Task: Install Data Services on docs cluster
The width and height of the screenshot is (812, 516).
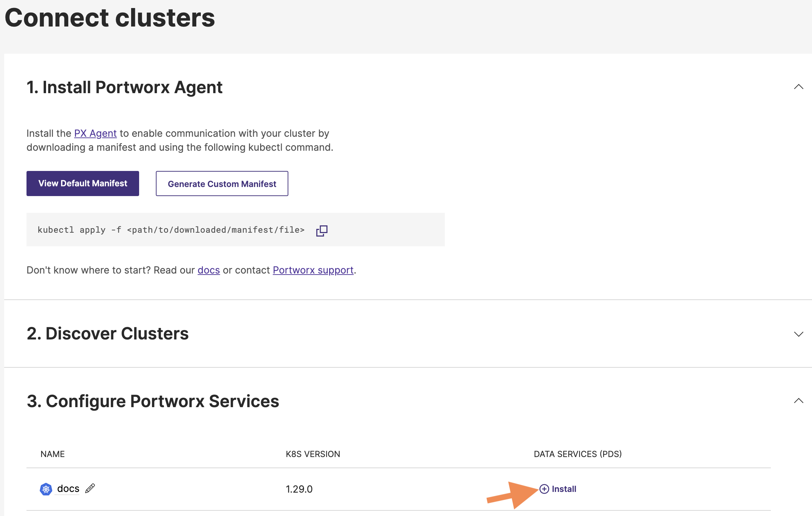Action: click(x=558, y=489)
